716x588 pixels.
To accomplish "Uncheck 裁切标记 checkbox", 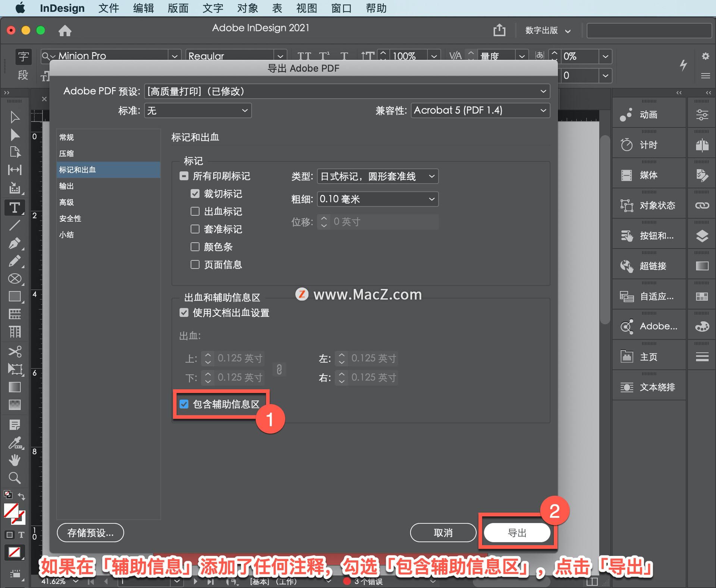I will tap(195, 194).
